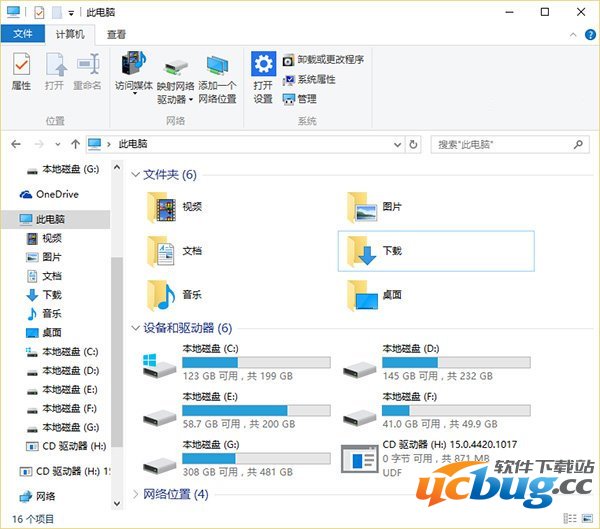The height and width of the screenshot is (529, 600).
Task: Collapse the 设备和驱动器 (6) group
Action: click(x=136, y=327)
